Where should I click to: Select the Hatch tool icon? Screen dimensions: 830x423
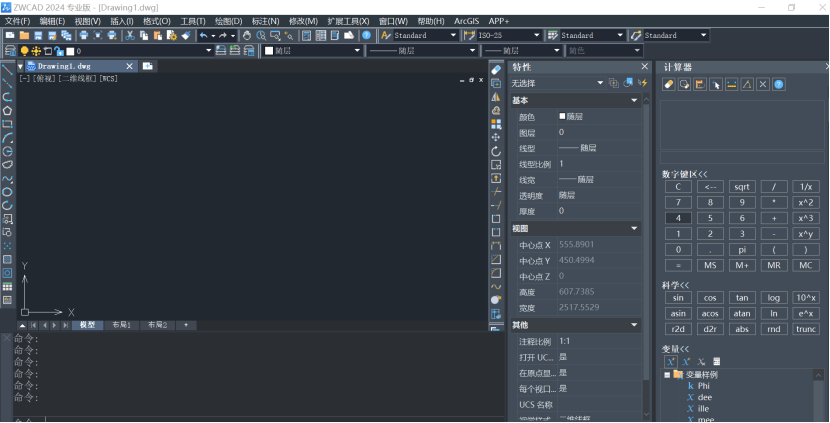pos(7,259)
